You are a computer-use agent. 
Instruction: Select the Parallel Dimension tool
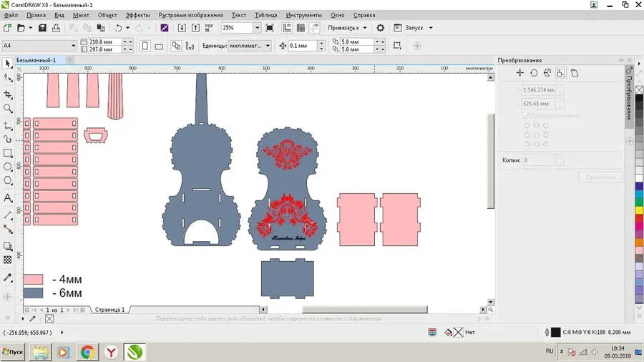tap(7, 215)
